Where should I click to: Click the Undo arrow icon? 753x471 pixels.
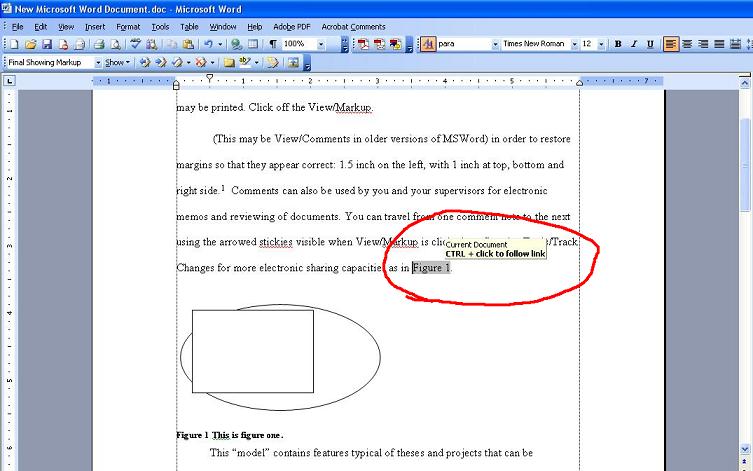206,44
